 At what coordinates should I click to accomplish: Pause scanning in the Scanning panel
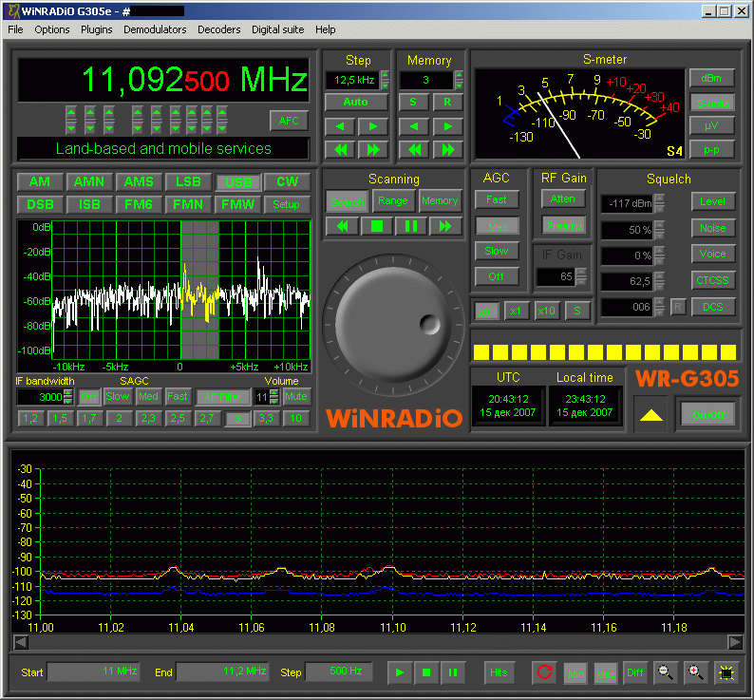pos(411,226)
